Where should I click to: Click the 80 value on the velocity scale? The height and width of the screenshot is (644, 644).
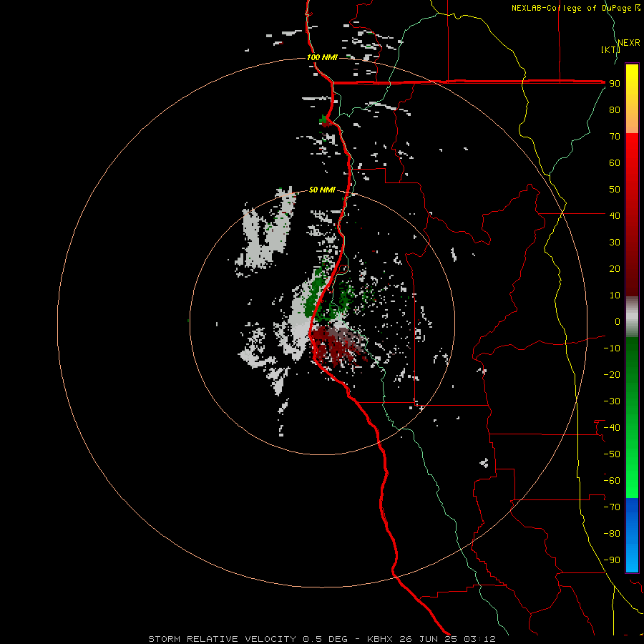click(615, 110)
